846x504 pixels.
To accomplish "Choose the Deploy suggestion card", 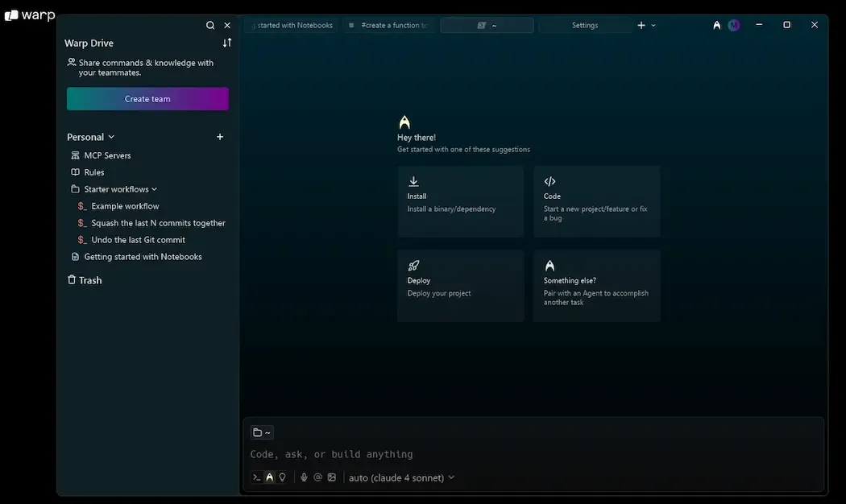I will (461, 286).
